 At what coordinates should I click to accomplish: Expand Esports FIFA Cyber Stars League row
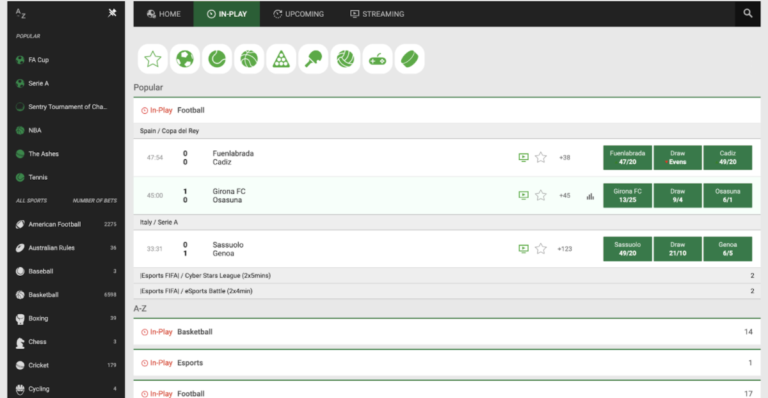pos(447,276)
